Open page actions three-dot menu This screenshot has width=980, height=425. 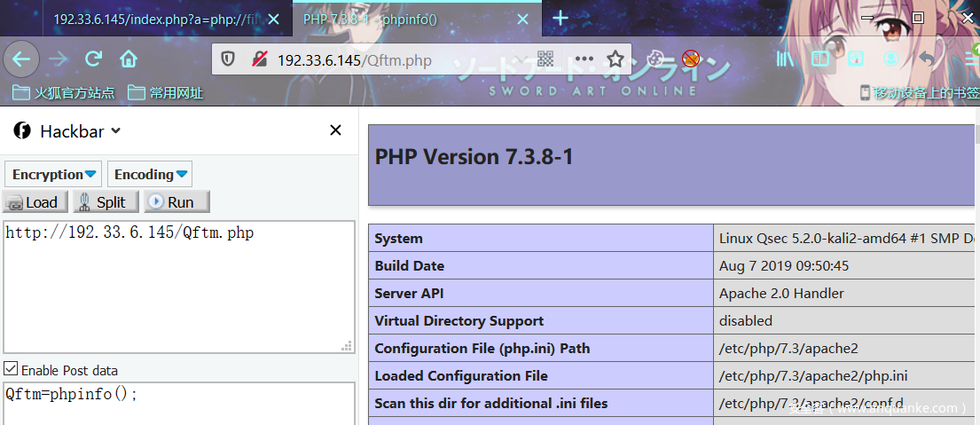584,59
